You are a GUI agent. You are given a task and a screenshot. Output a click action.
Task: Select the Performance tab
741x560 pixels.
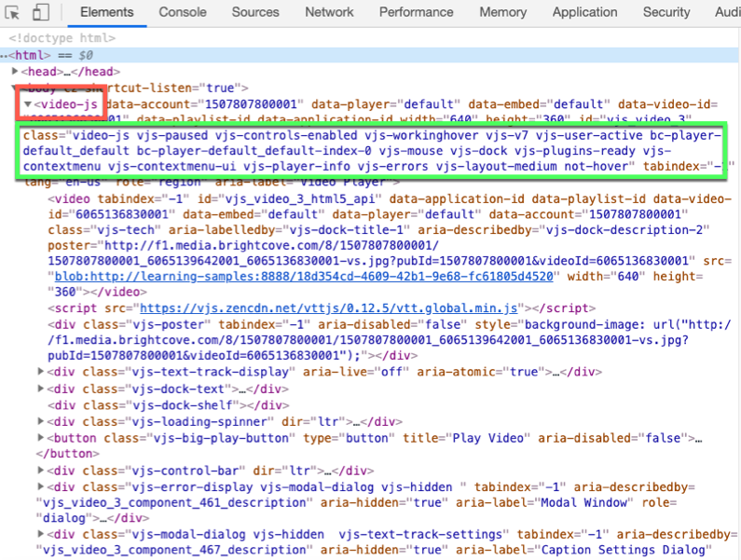click(416, 12)
